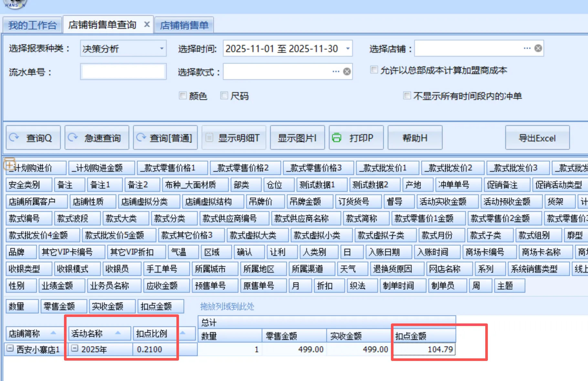Click the 导出Excel button

537,138
